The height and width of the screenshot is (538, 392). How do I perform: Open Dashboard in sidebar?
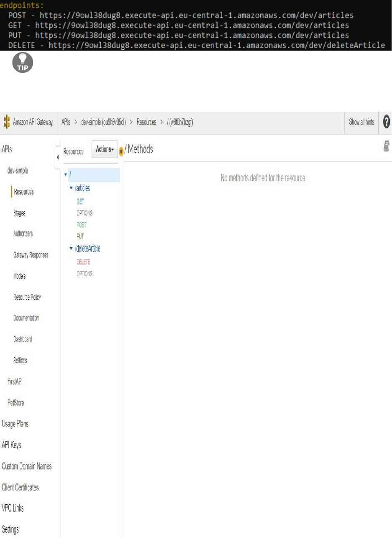23,339
